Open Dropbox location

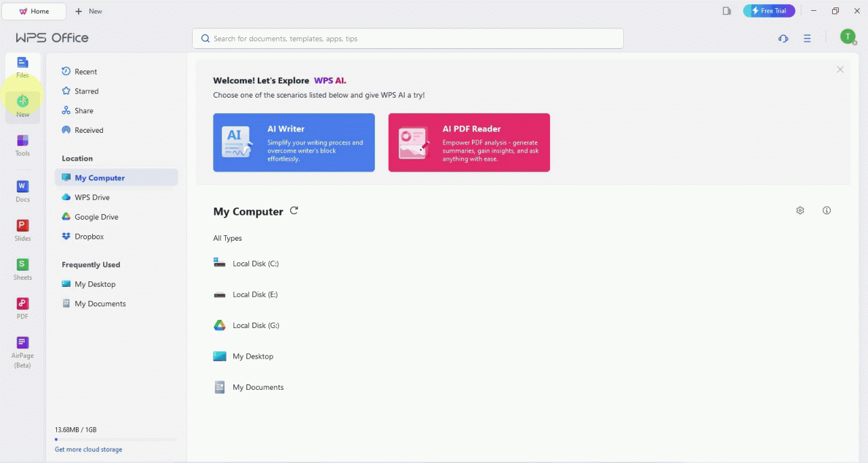116,237
